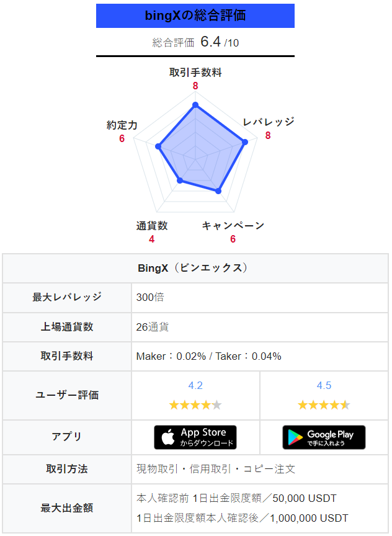Click the 26通貨 listed currencies value

tap(153, 327)
